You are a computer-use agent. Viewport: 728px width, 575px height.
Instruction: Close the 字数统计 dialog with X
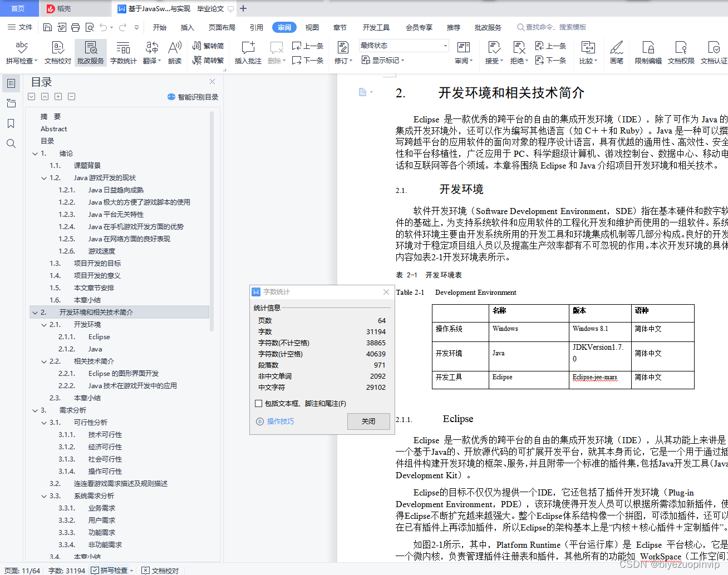tap(386, 292)
